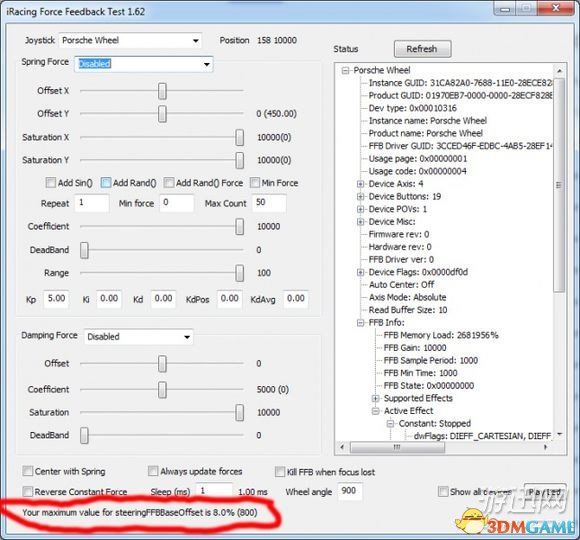The image size is (580, 540).
Task: Click the Kd value field
Action: (x=163, y=299)
